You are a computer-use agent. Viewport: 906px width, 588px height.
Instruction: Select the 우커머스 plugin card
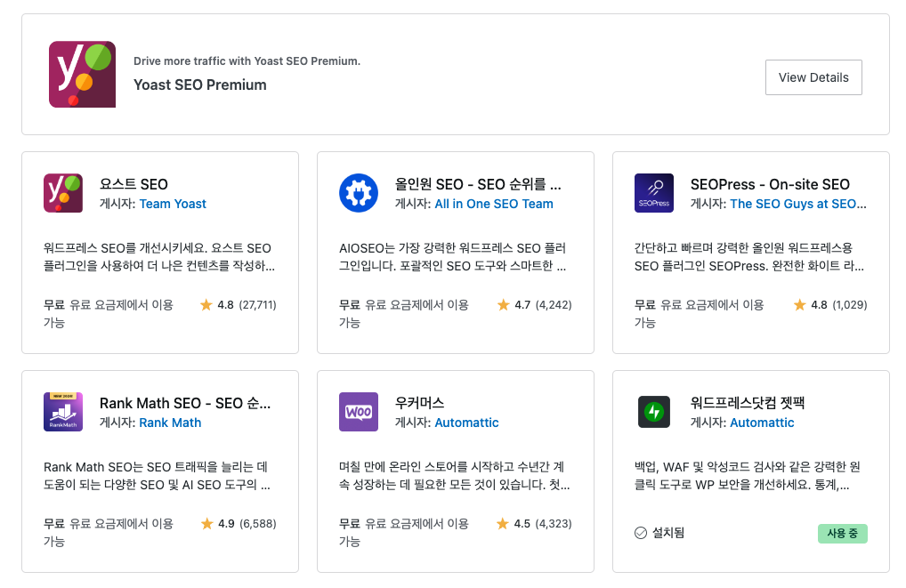pyautogui.click(x=455, y=471)
